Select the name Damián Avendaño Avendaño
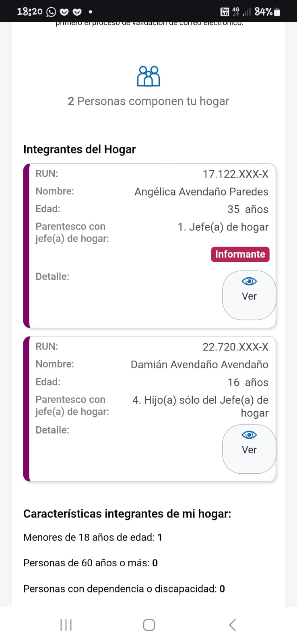 coord(199,365)
